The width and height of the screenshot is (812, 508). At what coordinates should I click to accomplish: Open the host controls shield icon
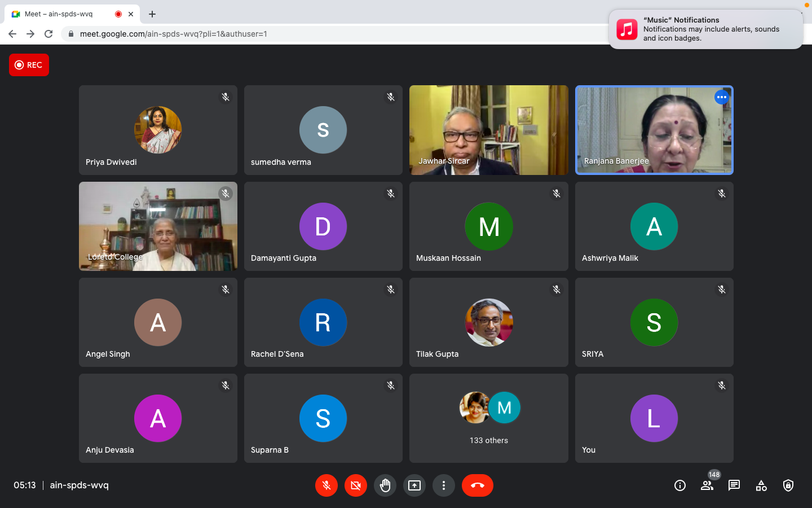[x=788, y=485]
